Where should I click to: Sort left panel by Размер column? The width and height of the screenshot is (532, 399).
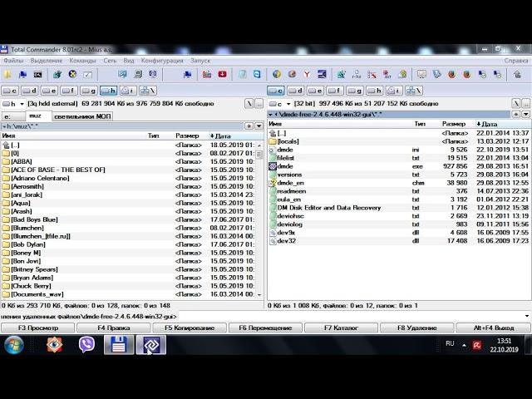tap(187, 135)
